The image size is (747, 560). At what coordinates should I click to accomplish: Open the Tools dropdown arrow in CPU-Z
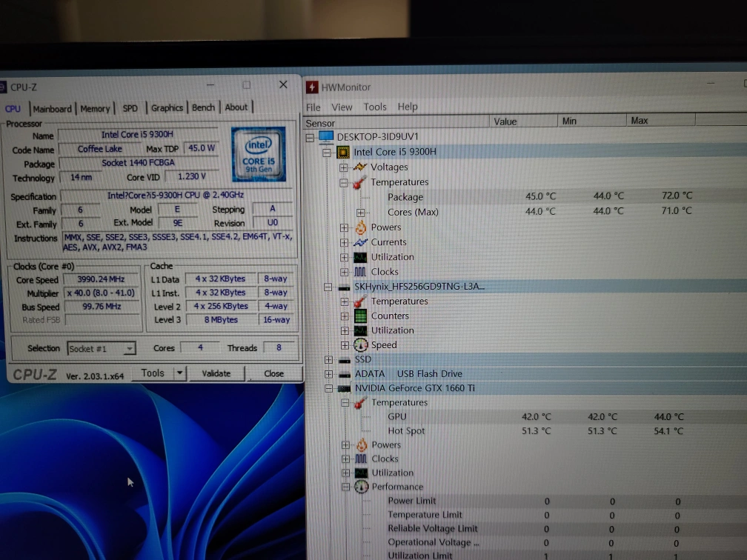pyautogui.click(x=179, y=373)
